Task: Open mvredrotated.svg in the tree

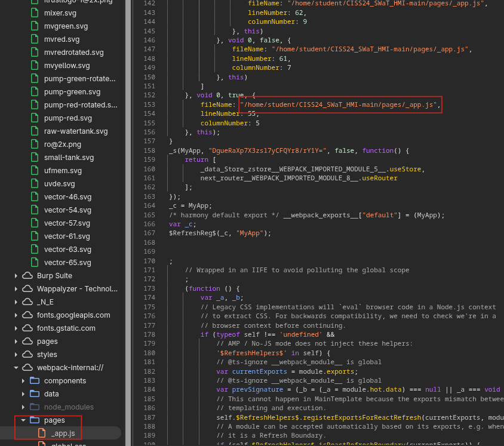Action: pos(73,53)
